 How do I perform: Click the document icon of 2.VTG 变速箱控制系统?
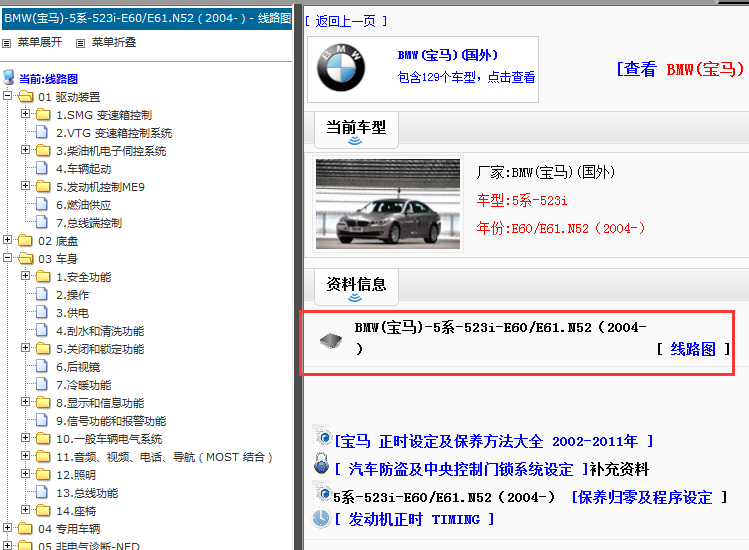[x=42, y=132]
